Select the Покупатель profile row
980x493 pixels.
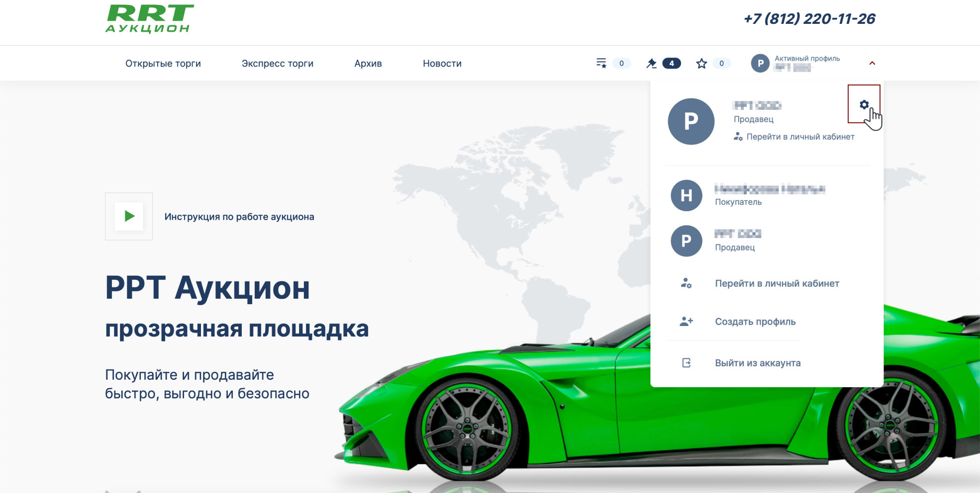coord(767,195)
